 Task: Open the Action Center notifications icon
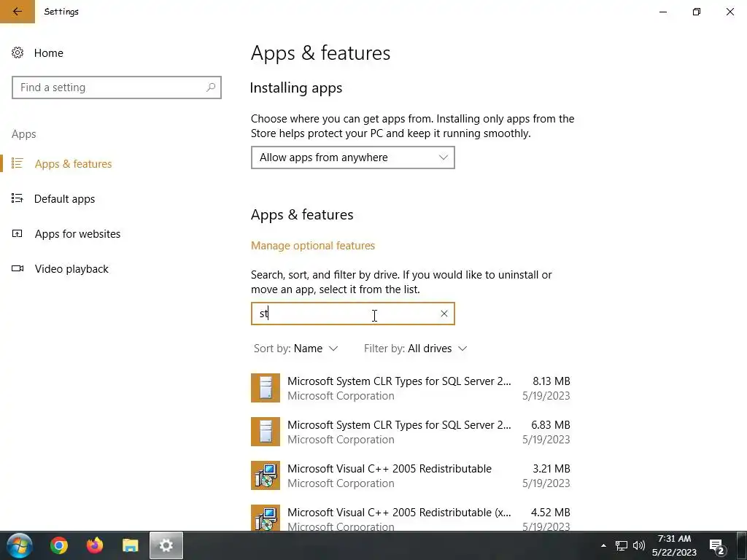(718, 547)
